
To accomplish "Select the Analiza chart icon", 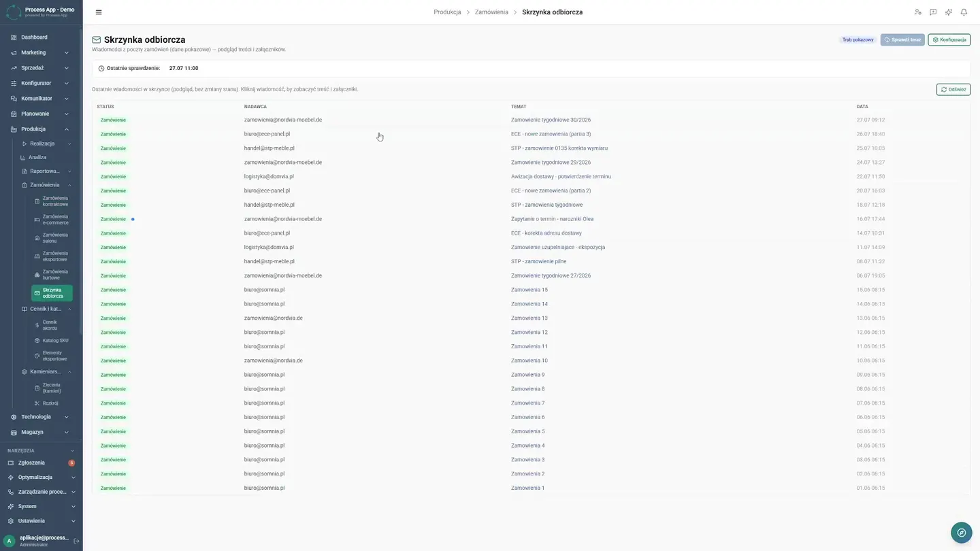I will point(23,157).
